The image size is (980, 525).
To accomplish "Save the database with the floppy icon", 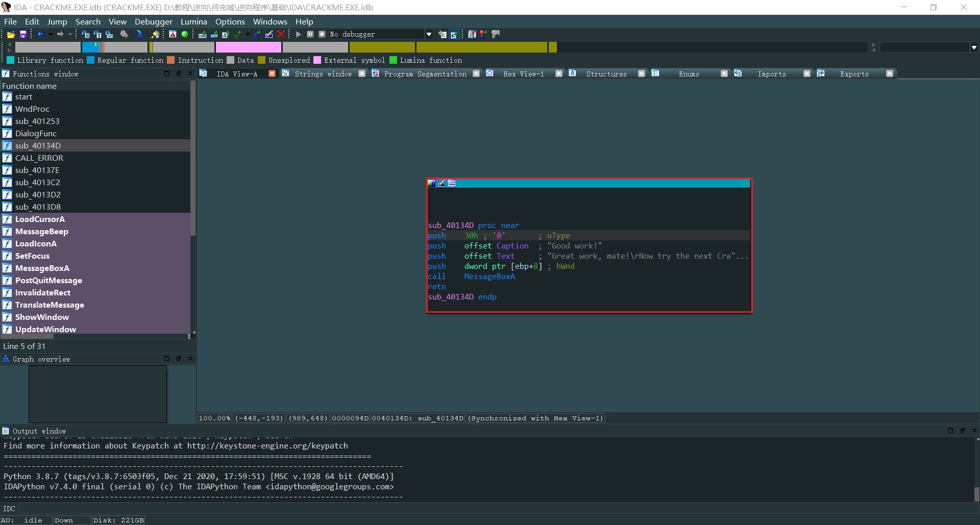I will click(x=23, y=34).
